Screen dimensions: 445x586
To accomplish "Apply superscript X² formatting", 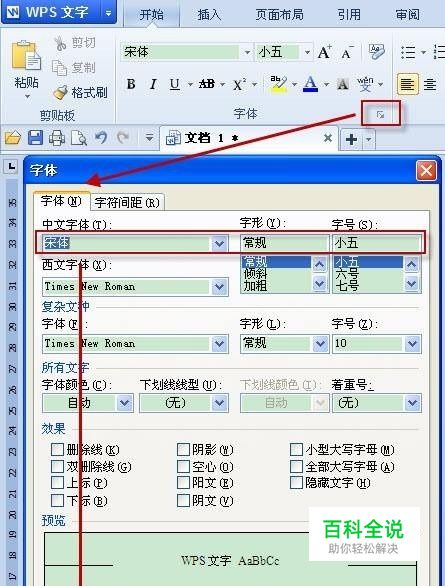I will coord(239,84).
